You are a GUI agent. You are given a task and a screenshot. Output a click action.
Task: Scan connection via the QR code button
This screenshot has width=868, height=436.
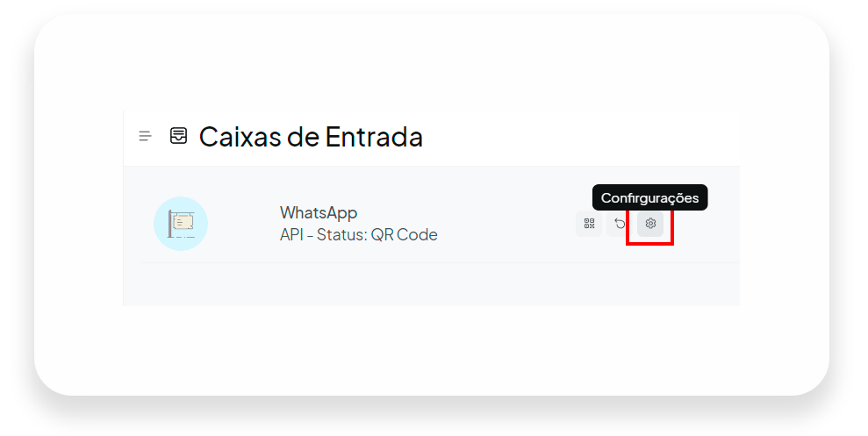[x=589, y=224]
